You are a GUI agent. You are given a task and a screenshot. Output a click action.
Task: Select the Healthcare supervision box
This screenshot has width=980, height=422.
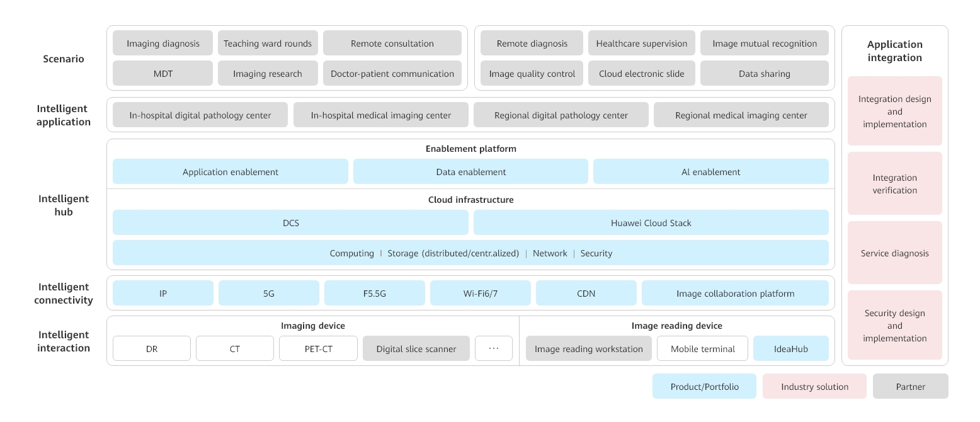tap(642, 43)
